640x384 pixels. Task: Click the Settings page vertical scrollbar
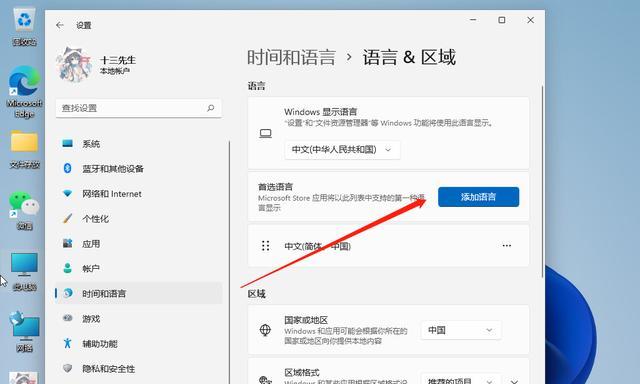[x=542, y=182]
